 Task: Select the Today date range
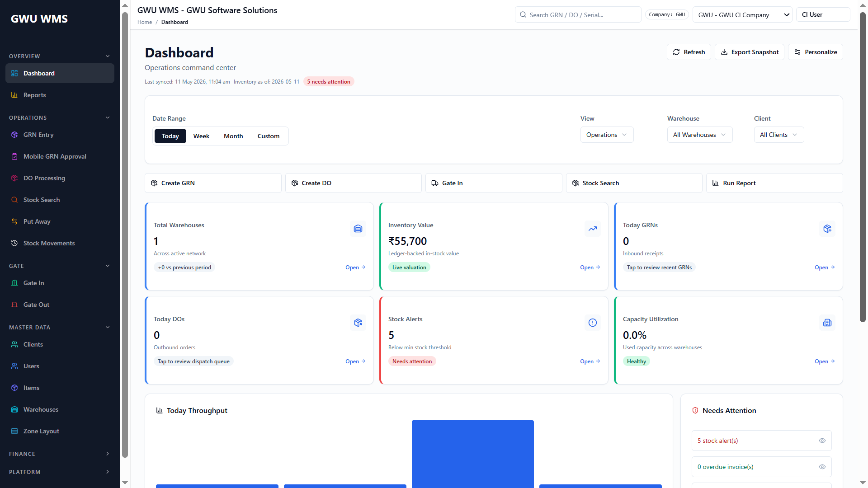[170, 136]
